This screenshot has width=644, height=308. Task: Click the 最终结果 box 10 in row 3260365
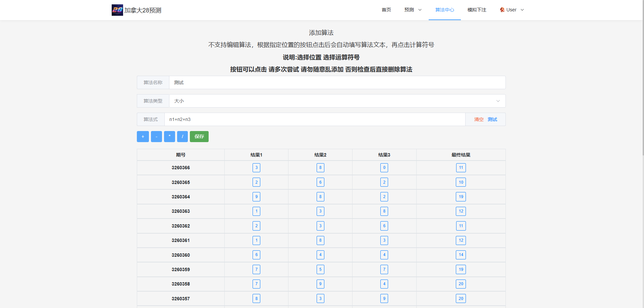pyautogui.click(x=461, y=182)
